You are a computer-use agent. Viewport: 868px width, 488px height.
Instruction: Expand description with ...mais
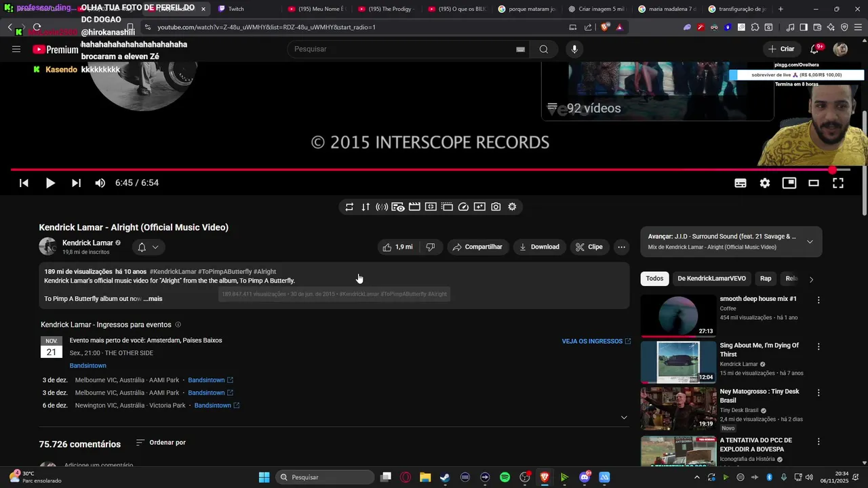pos(153,299)
